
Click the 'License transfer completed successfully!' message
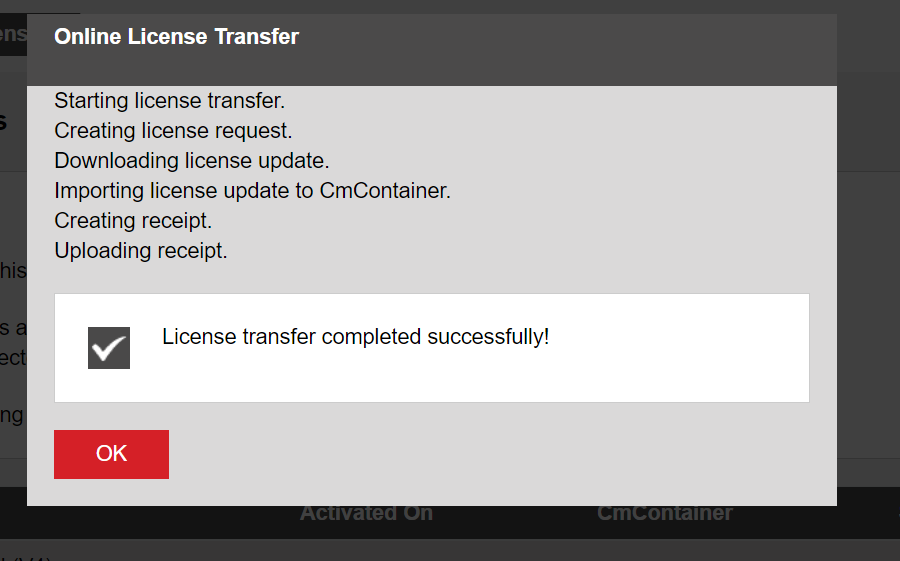(355, 337)
